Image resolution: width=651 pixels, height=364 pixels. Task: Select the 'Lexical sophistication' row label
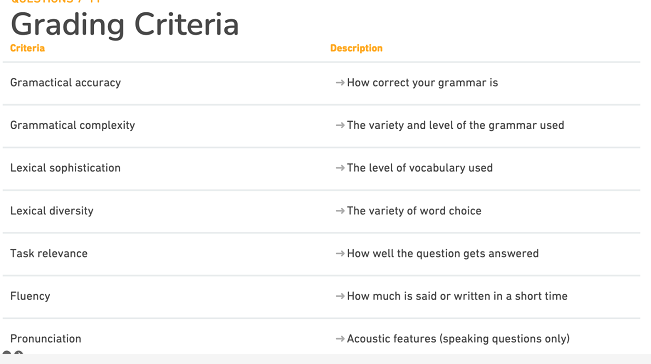click(x=65, y=168)
